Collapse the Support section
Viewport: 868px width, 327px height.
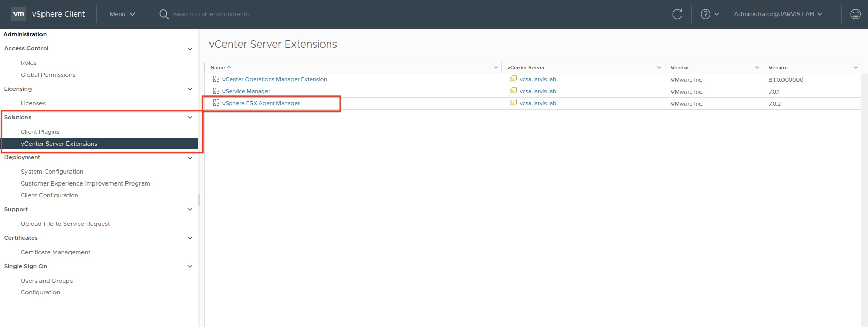190,209
